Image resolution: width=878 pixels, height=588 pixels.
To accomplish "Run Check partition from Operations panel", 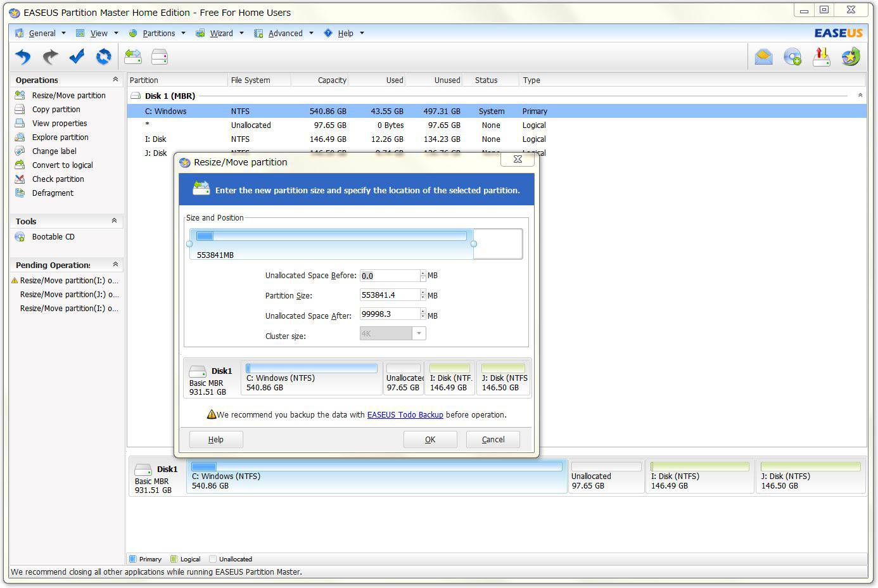I will [x=58, y=179].
